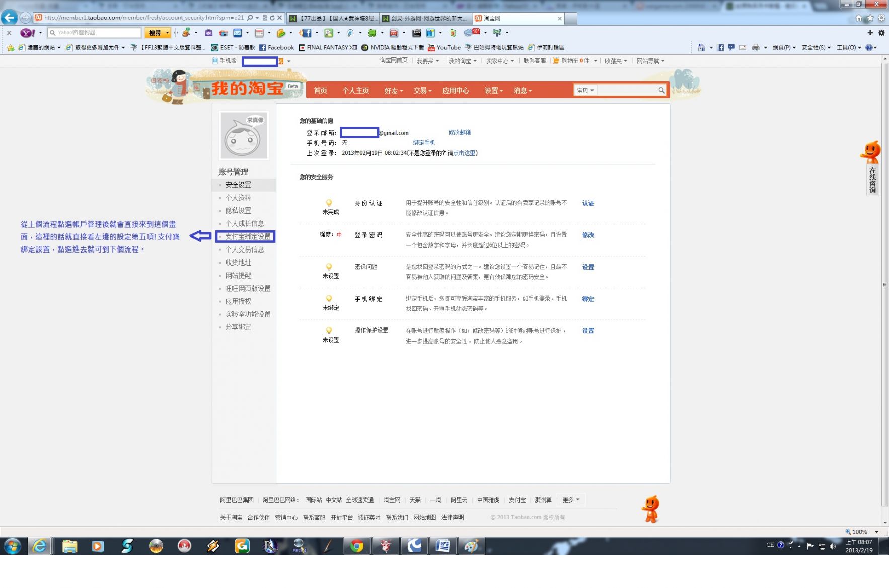
Task: Click the weather icon in Yahoo toolbar
Action: click(470, 33)
